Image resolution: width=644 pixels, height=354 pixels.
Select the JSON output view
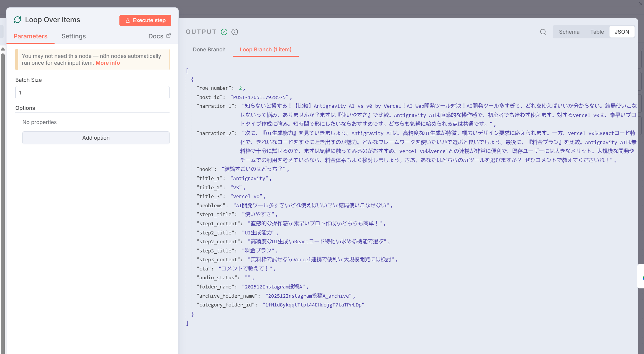tap(622, 32)
